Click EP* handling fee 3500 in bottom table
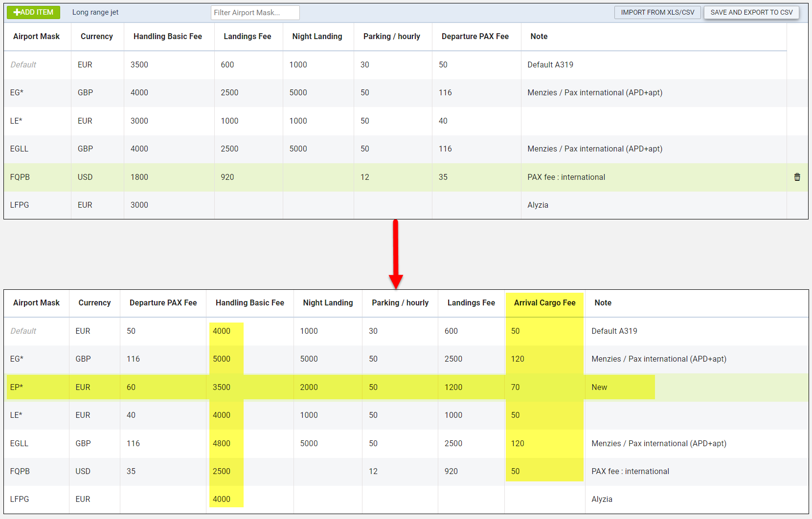 [222, 387]
